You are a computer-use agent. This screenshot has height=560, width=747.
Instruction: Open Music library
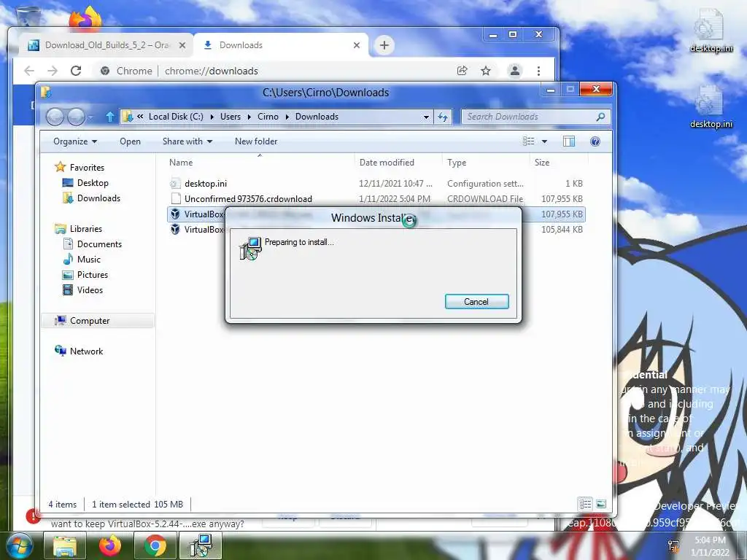point(88,259)
